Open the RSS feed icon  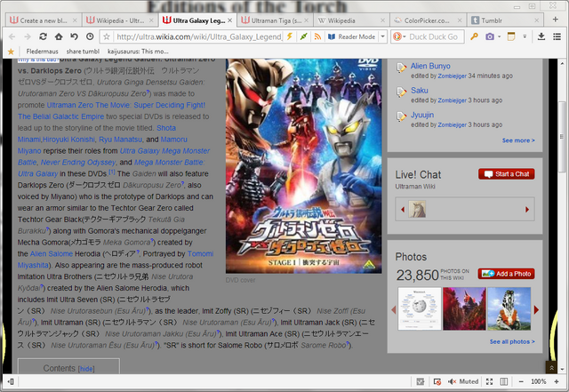[317, 36]
